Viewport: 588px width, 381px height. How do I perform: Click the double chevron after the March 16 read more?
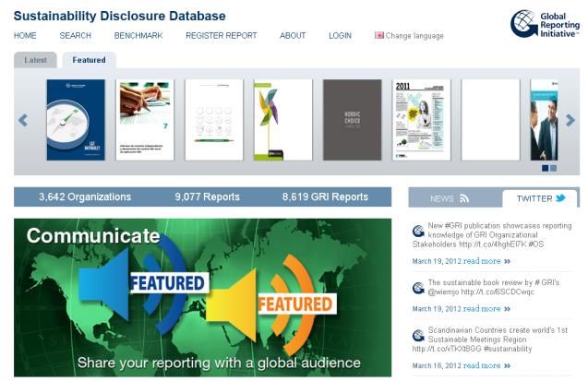pos(507,365)
